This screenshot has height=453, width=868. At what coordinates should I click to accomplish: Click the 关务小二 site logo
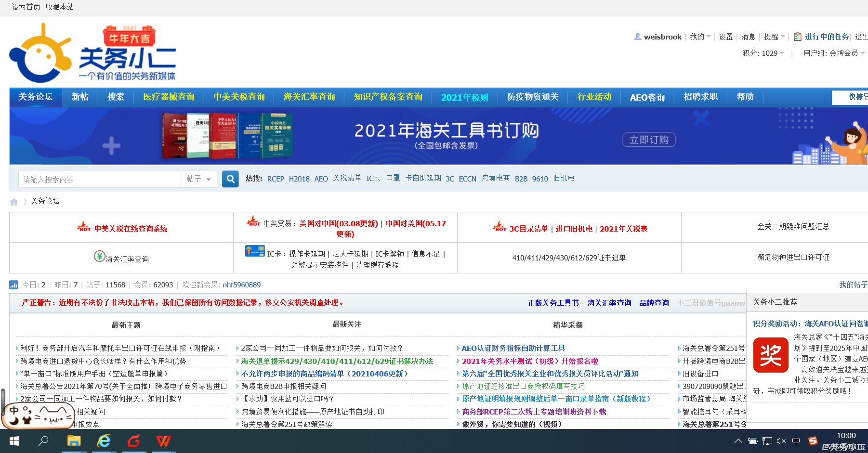pyautogui.click(x=92, y=52)
